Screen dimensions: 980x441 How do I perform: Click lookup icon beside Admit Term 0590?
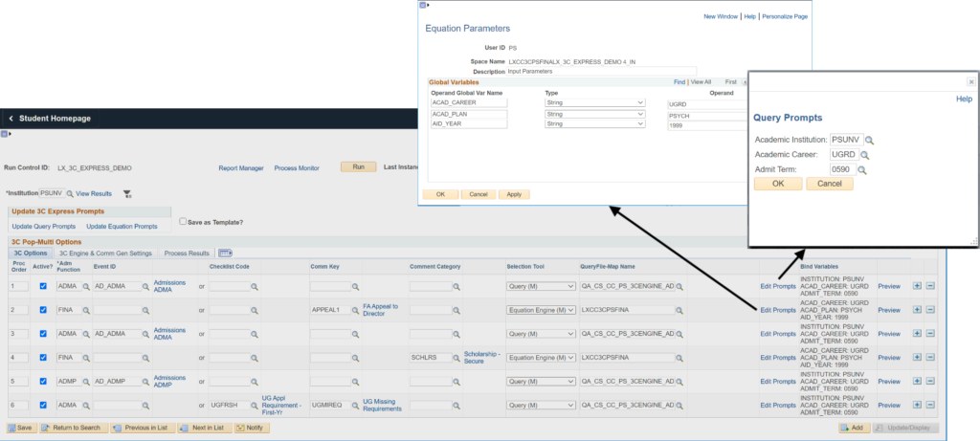coord(862,170)
